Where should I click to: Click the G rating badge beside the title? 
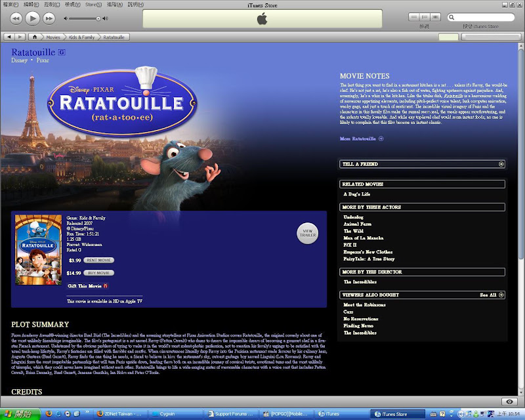pyautogui.click(x=62, y=52)
